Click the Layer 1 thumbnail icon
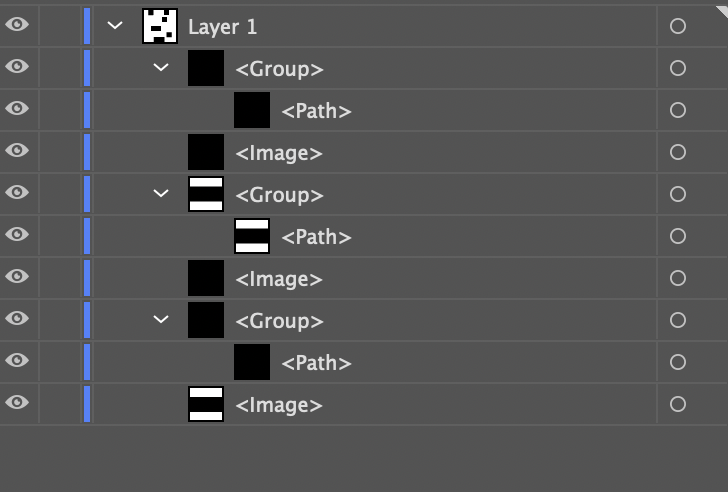Image resolution: width=728 pixels, height=492 pixels. 160,26
